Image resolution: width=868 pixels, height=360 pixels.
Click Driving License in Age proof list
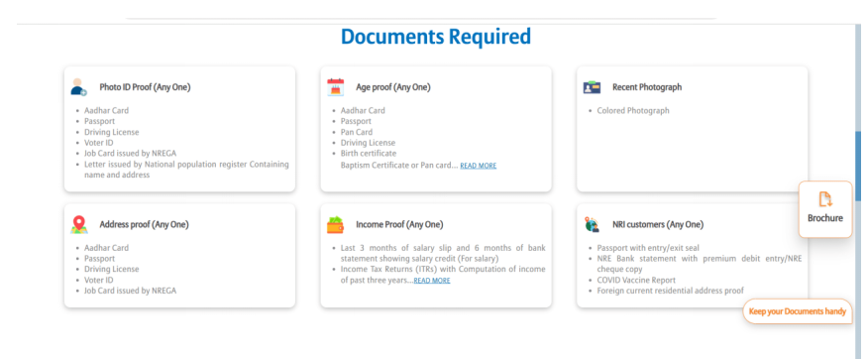coord(368,143)
